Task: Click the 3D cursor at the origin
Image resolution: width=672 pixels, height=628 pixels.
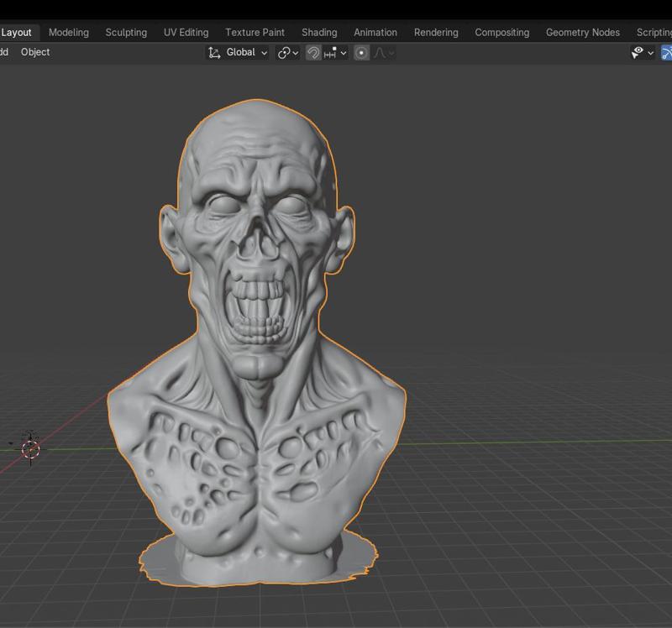Action: [30, 449]
